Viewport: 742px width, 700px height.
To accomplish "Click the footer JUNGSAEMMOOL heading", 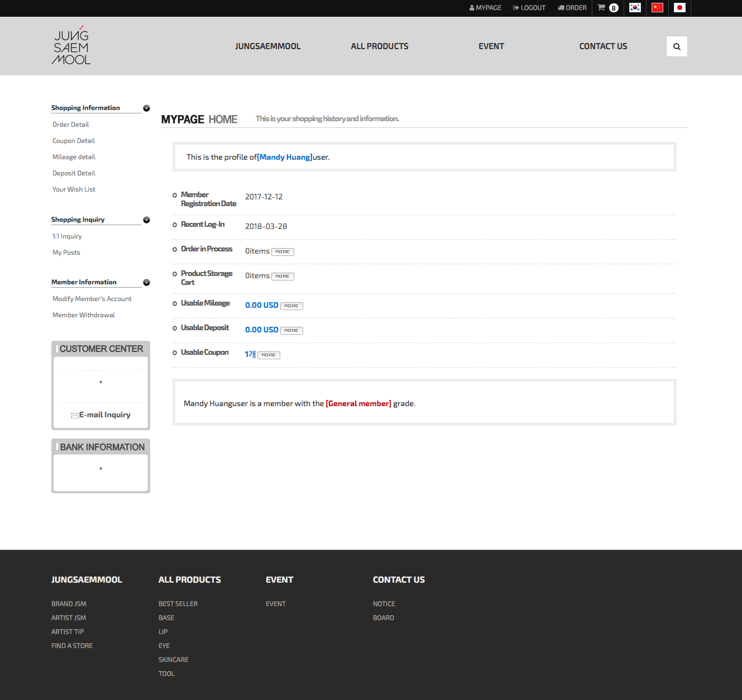I will (87, 580).
